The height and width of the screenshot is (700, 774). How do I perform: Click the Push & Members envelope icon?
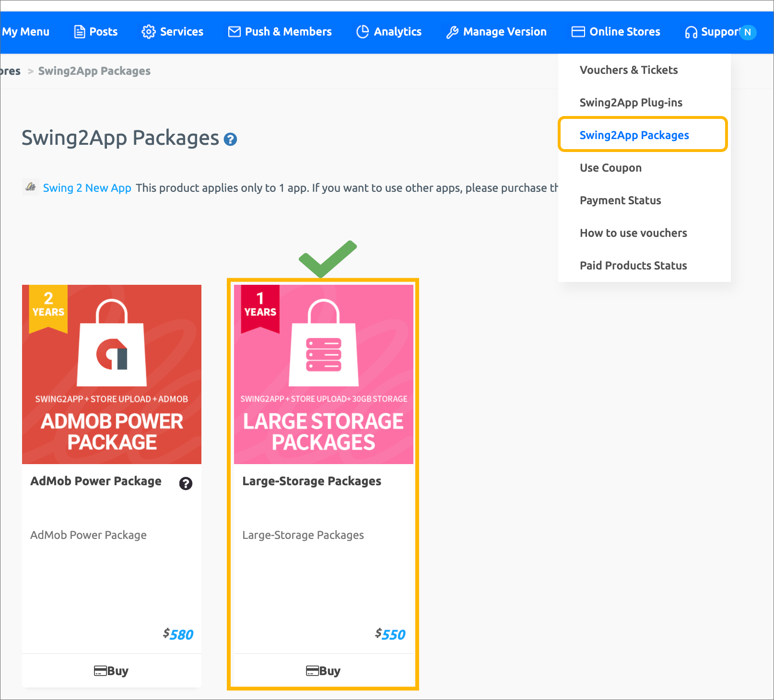pos(234,32)
